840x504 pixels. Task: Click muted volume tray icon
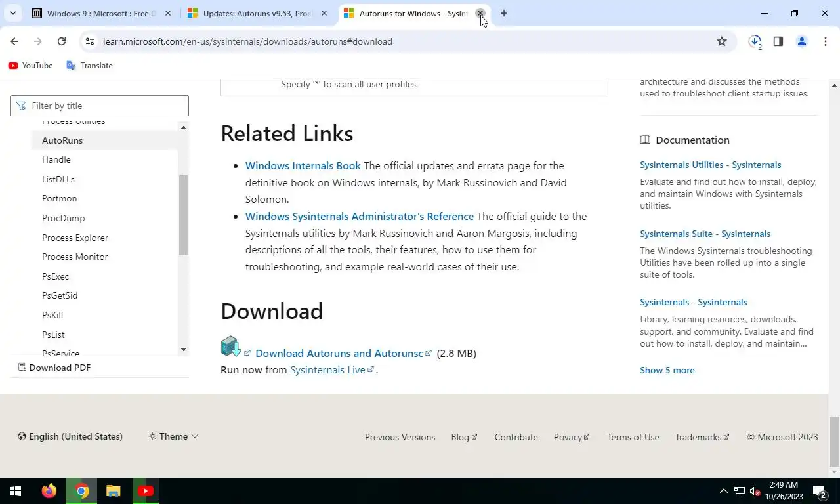756,491
